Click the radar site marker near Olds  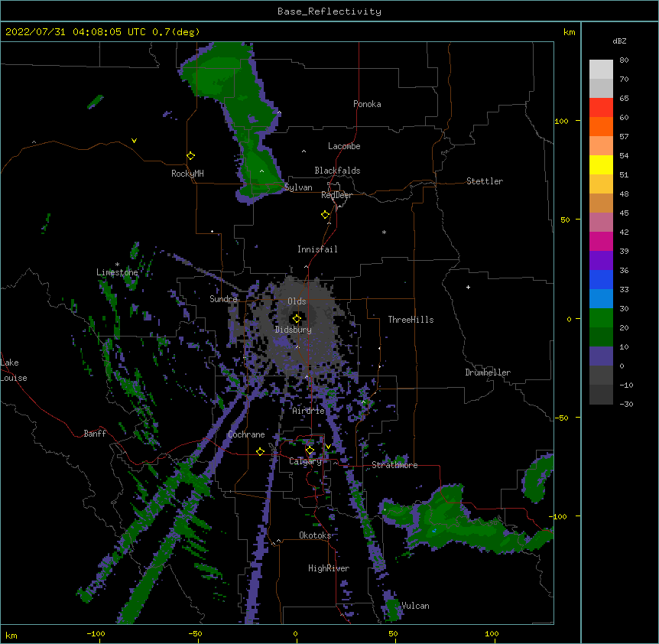click(x=297, y=318)
